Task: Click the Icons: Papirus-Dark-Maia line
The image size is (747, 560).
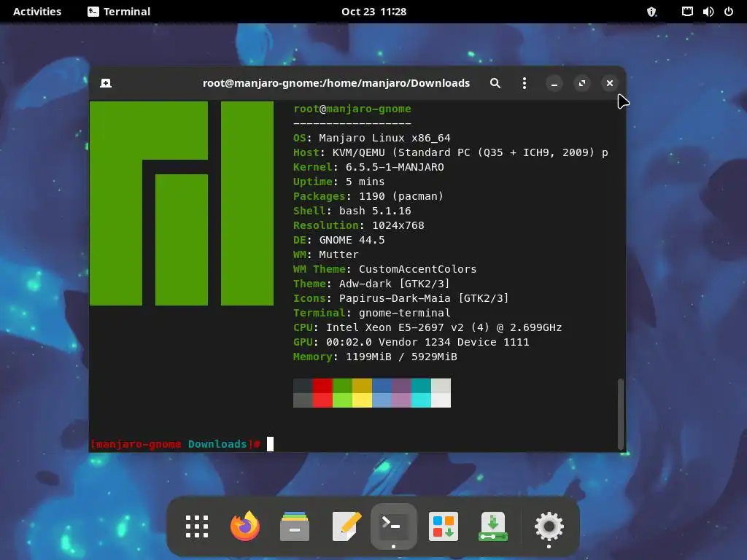Action: tap(401, 298)
